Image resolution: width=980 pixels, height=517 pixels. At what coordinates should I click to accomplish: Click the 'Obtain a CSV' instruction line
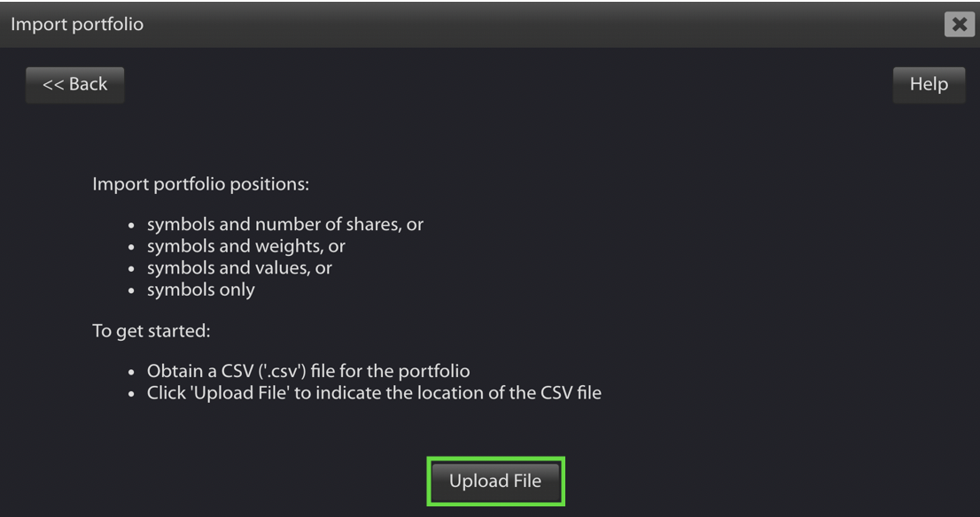tap(308, 372)
